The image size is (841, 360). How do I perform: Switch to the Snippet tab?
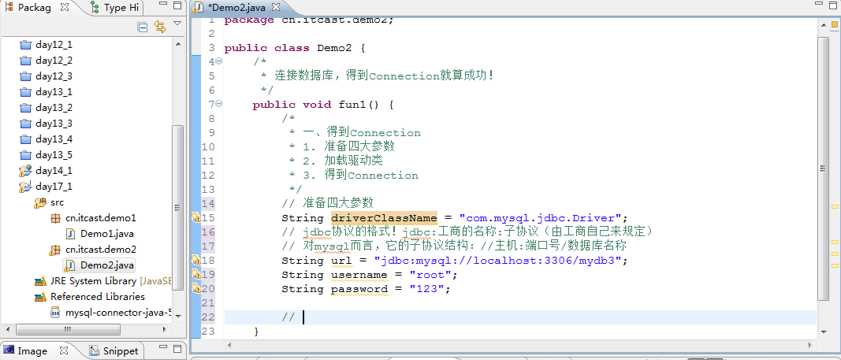pyautogui.click(x=114, y=351)
